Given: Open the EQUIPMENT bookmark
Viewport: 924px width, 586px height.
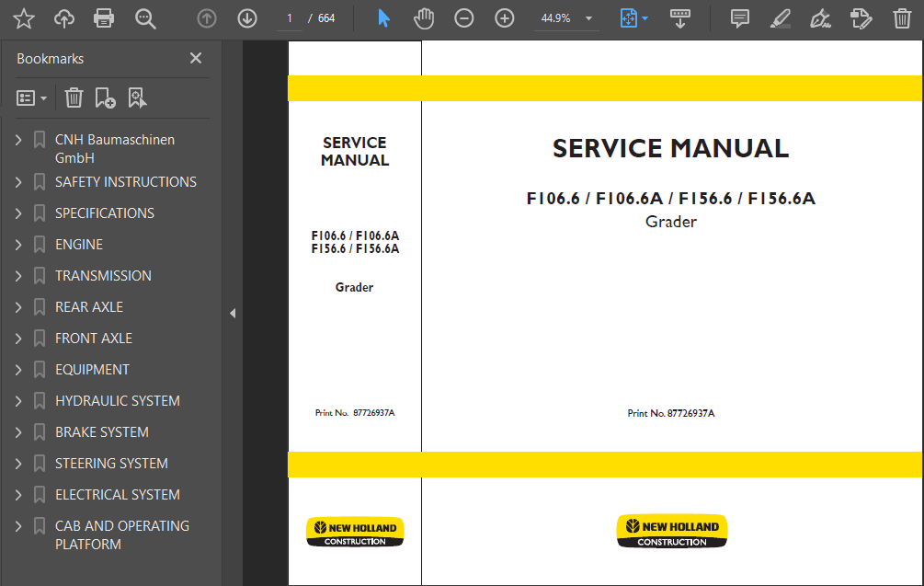Looking at the screenshot, I should tap(92, 370).
